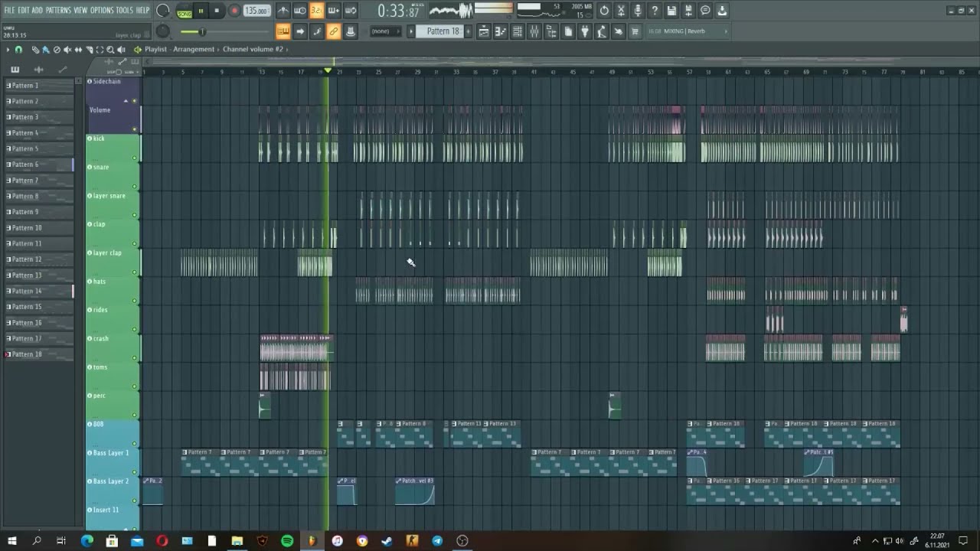980x551 pixels.
Task: Toggle loop recording
Action: click(x=350, y=11)
